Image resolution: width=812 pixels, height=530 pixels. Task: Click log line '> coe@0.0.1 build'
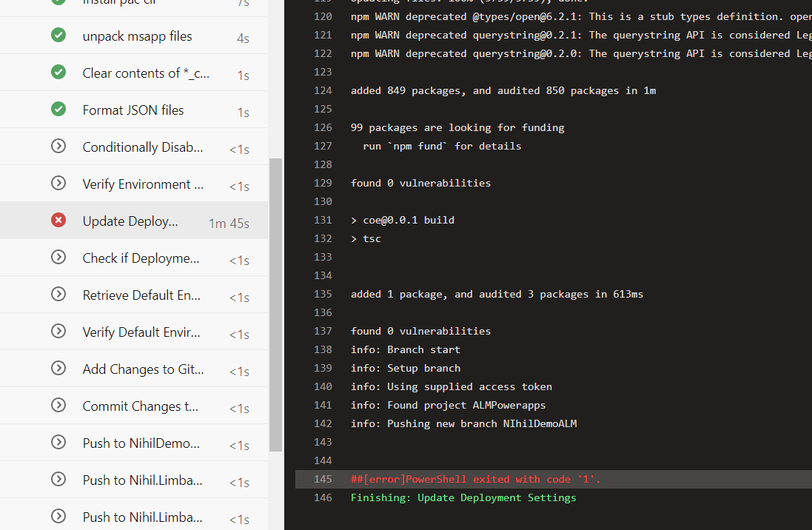click(403, 220)
